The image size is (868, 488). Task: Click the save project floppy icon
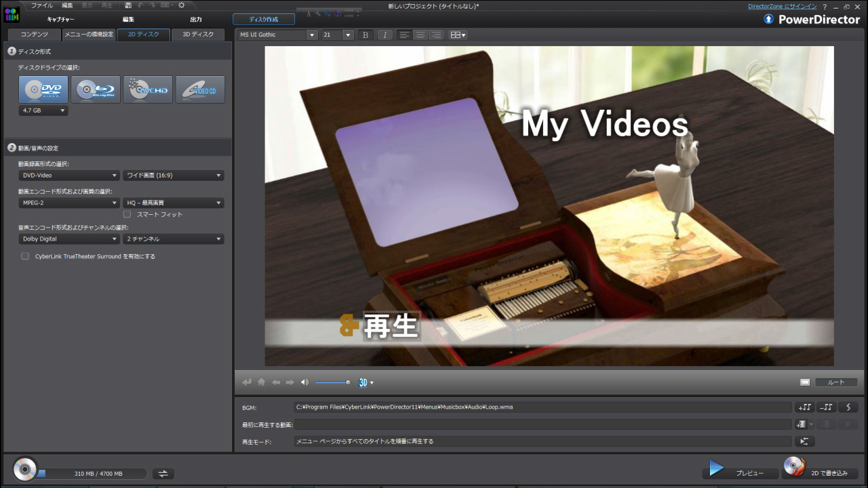[128, 5]
